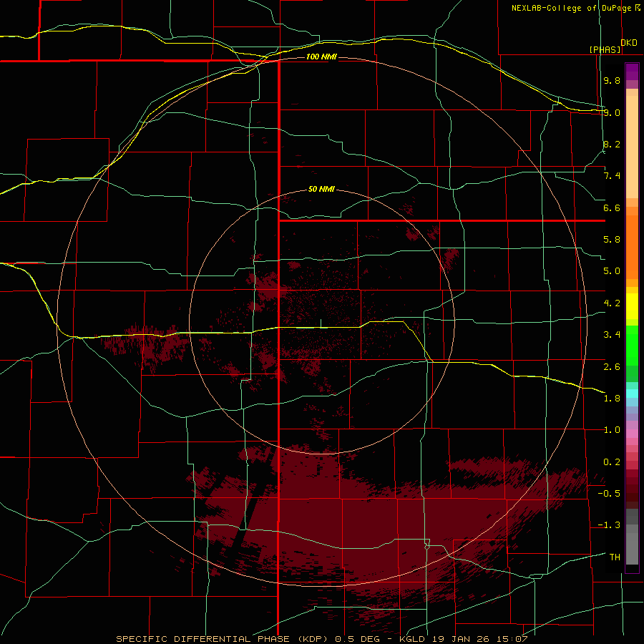
Task: Click the 3.4 scale value
Action: coord(612,335)
